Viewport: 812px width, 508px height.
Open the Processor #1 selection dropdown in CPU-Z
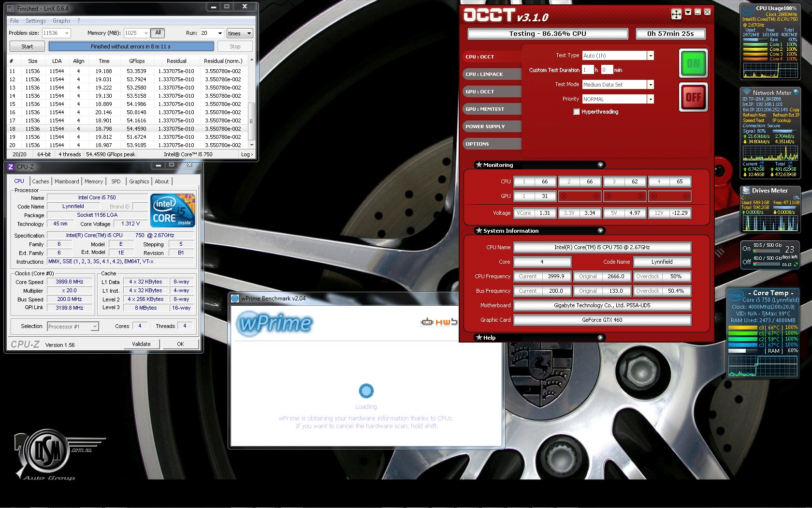pyautogui.click(x=95, y=327)
